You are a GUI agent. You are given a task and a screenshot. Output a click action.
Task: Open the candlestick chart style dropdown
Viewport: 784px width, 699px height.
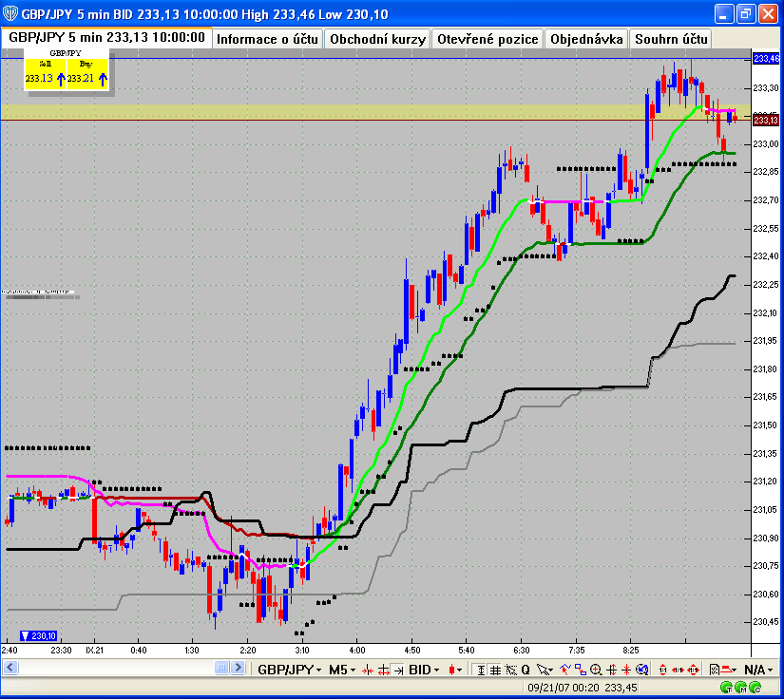pos(459,670)
